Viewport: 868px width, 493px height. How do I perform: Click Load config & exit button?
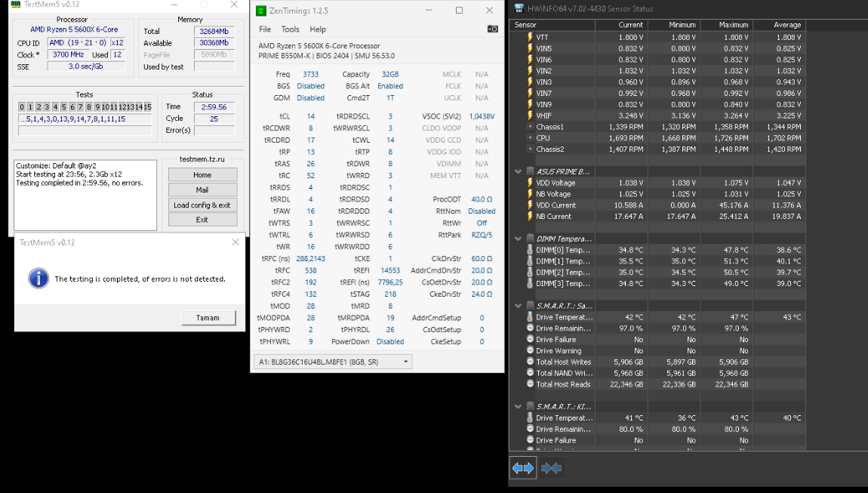point(202,205)
